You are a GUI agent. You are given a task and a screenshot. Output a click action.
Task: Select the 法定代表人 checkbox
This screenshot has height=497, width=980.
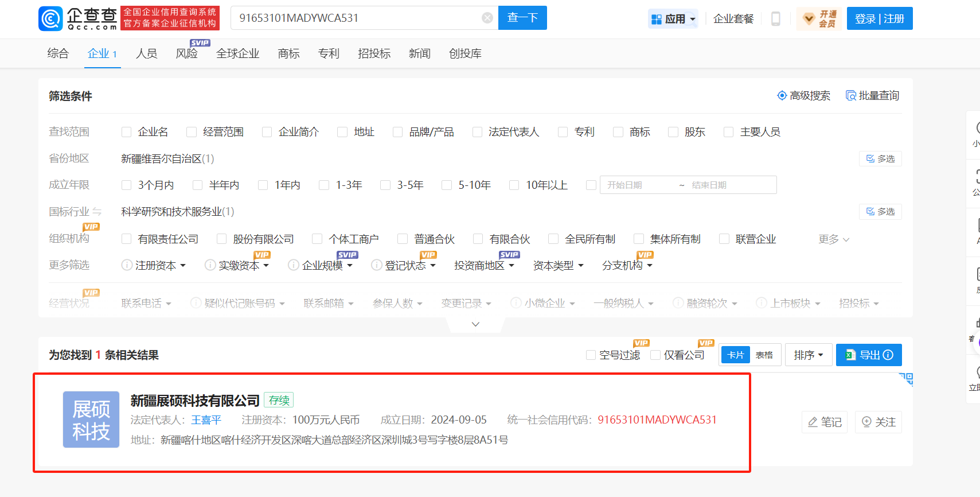(x=477, y=132)
